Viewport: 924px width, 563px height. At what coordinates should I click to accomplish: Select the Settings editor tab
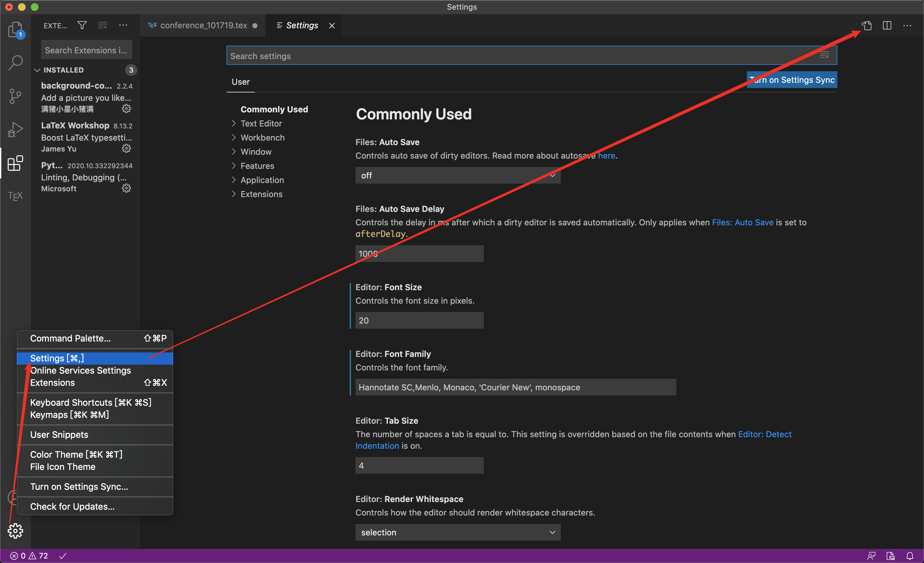point(304,25)
